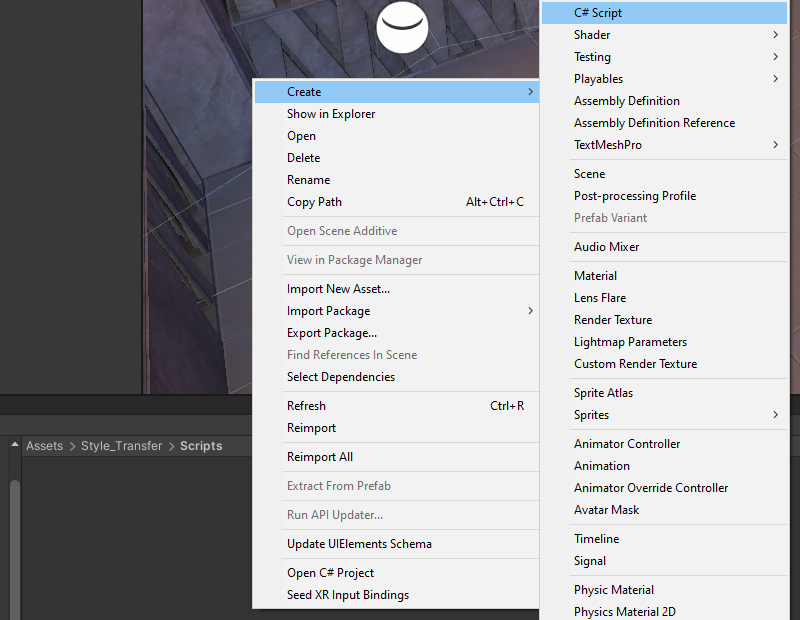This screenshot has height=620, width=800.
Task: Create a new Scene asset
Action: [x=589, y=174]
